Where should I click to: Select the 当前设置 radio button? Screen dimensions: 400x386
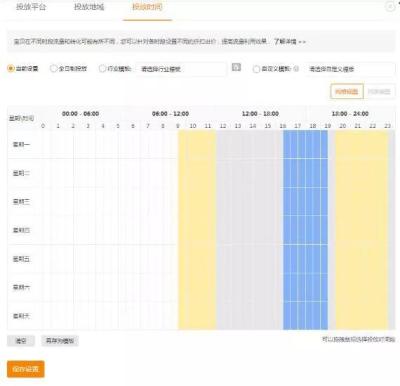11,69
